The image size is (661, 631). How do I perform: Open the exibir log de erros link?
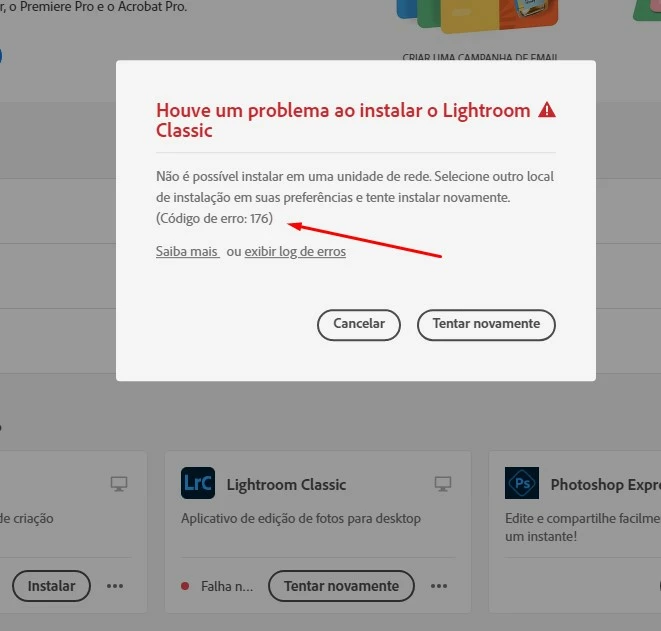[x=295, y=251]
